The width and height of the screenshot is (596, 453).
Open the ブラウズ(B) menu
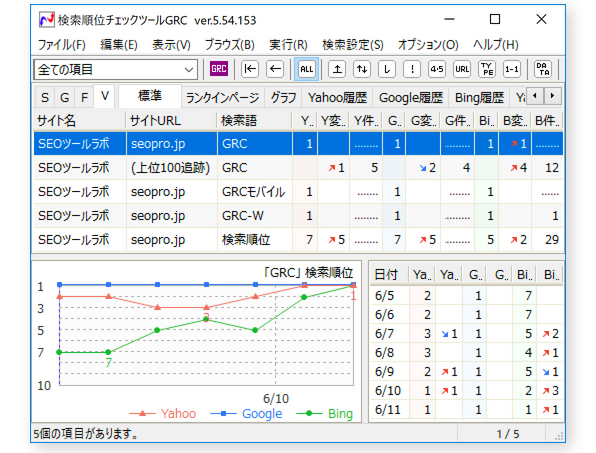pyautogui.click(x=230, y=45)
